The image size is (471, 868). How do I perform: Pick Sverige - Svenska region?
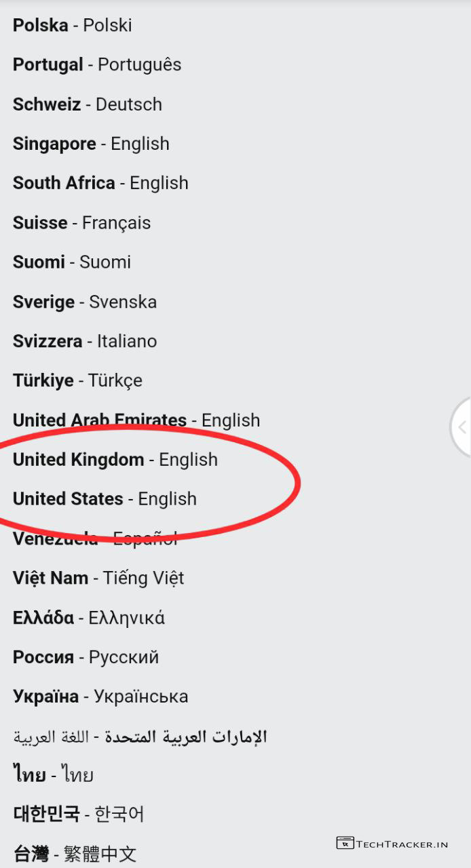tap(85, 302)
